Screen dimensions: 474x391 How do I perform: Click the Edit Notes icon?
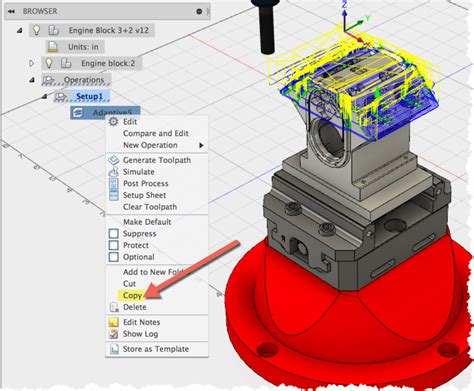pyautogui.click(x=114, y=322)
